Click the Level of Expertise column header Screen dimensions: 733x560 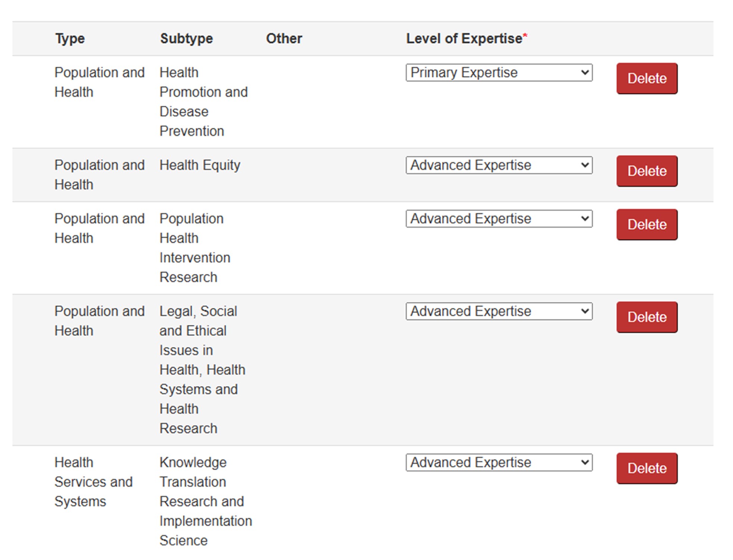pyautogui.click(x=464, y=39)
